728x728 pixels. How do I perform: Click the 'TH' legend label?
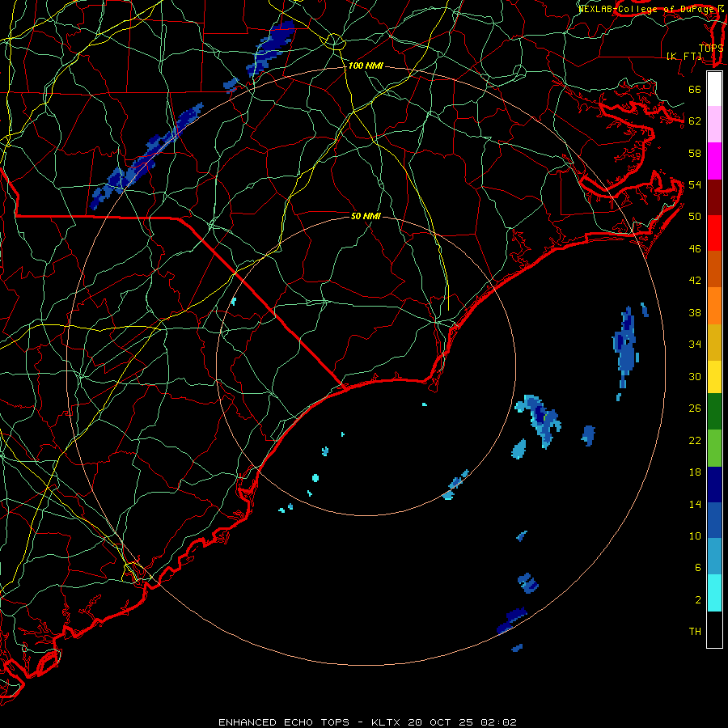coord(695,632)
